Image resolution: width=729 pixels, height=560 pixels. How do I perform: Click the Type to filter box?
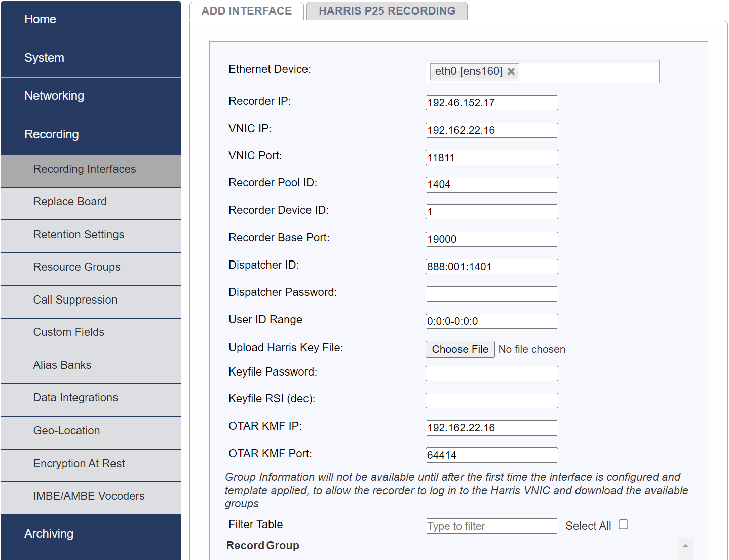pos(491,526)
